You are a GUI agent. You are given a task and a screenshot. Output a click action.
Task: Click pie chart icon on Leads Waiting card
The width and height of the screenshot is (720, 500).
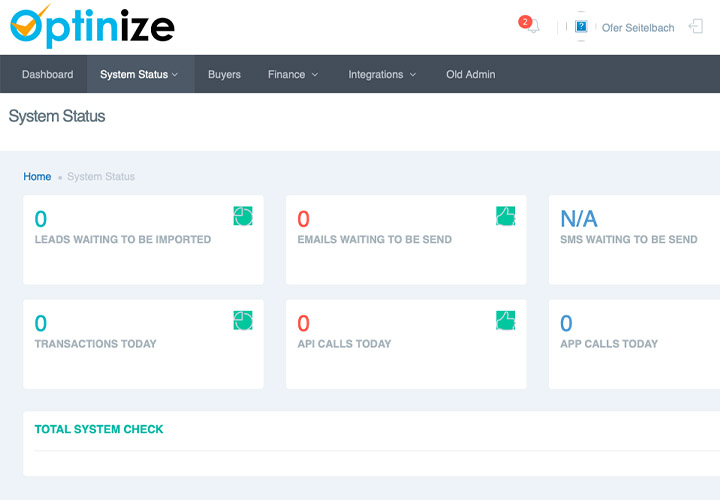click(243, 216)
